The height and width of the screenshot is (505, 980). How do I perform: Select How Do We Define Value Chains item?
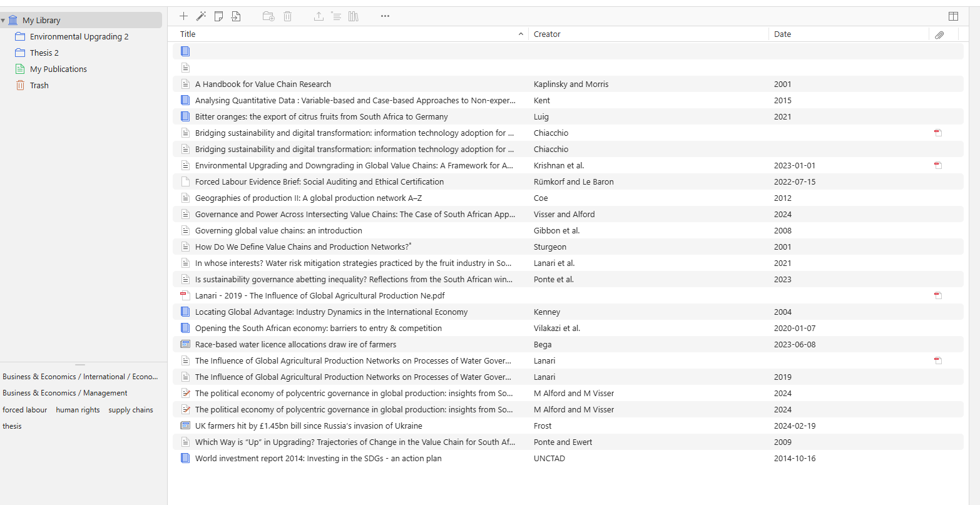(304, 247)
